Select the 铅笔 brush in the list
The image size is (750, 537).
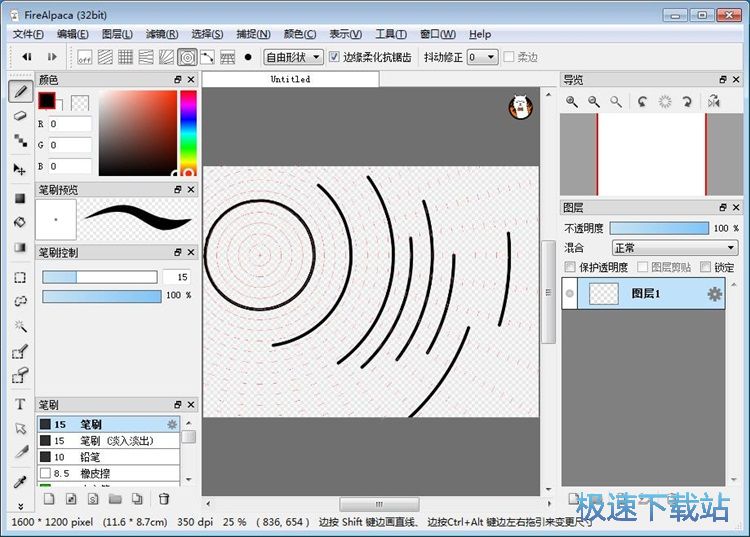click(90, 456)
